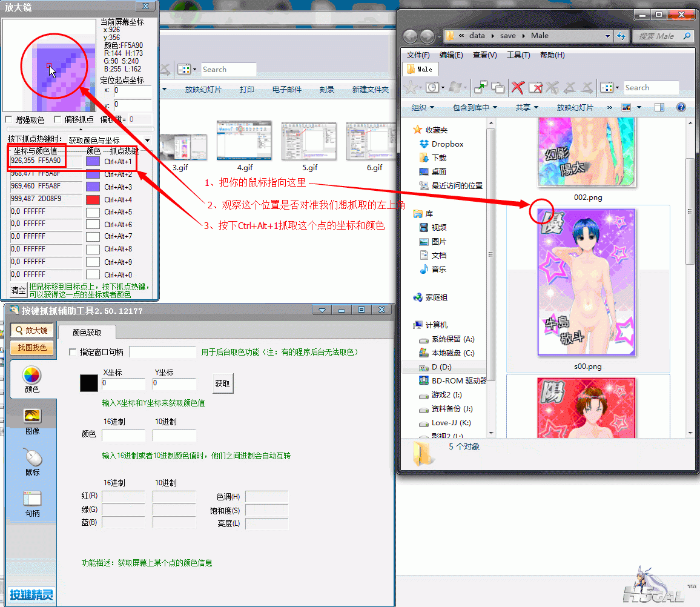Click 打印 in background window toolbar
The image size is (700, 607).
coord(246,89)
